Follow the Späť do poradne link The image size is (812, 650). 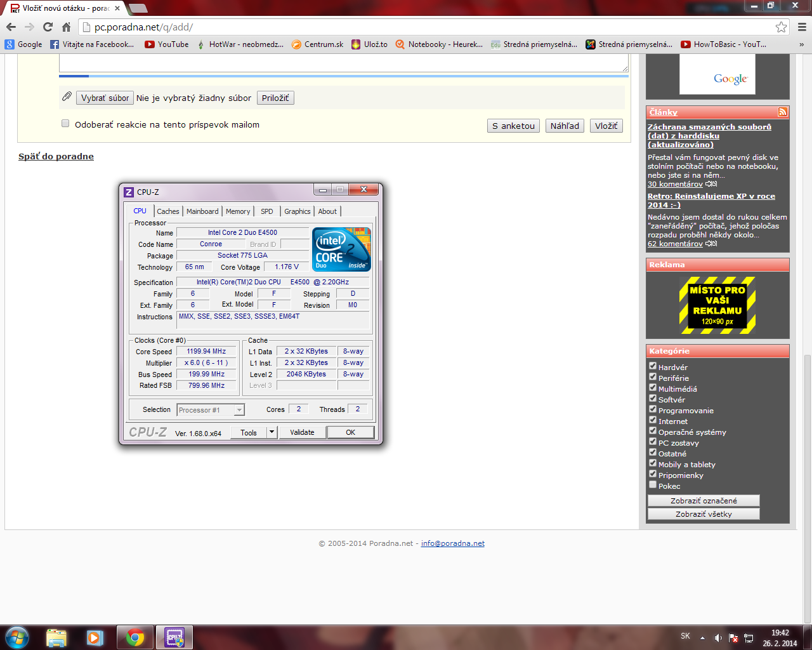coord(56,156)
